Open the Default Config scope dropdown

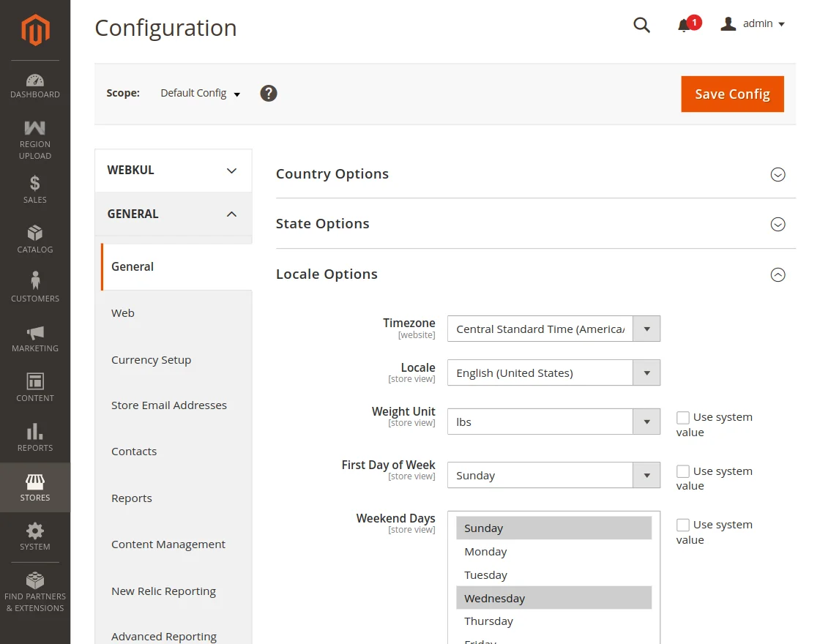200,94
